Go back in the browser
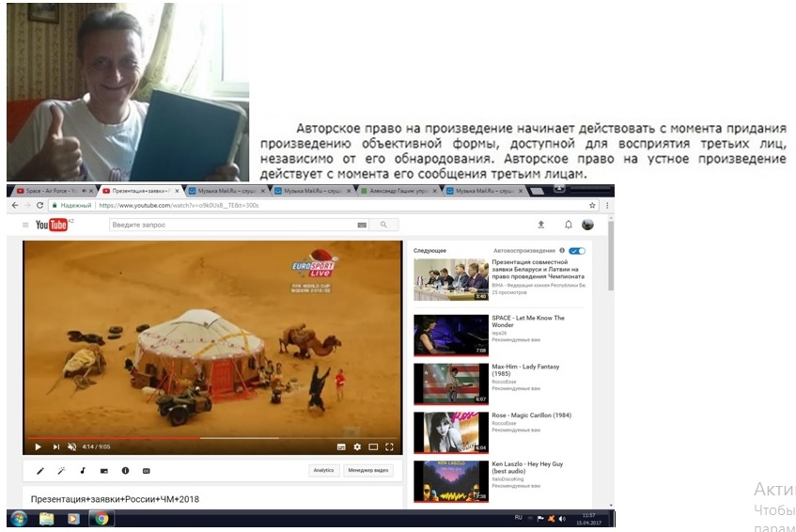This screenshot has width=796, height=532. [15, 206]
